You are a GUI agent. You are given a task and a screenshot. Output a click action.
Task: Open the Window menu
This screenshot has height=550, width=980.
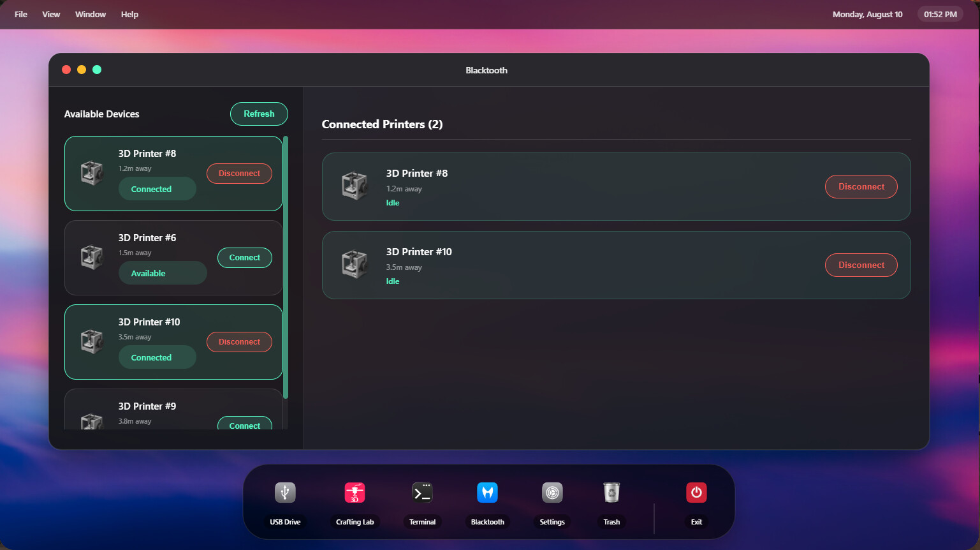coord(91,14)
